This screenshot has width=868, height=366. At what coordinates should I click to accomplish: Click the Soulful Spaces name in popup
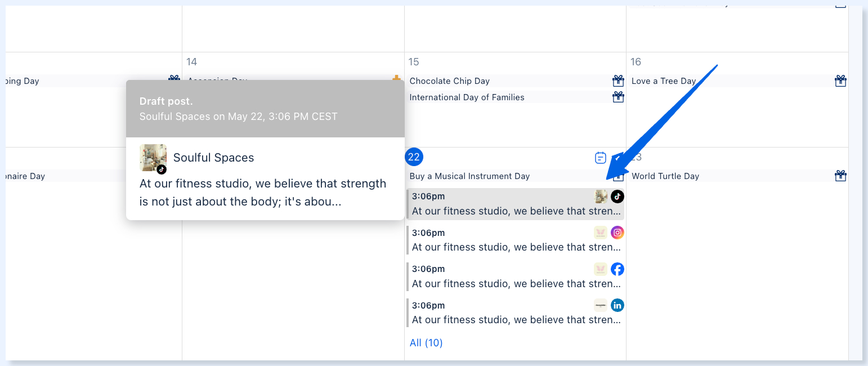[x=213, y=158]
